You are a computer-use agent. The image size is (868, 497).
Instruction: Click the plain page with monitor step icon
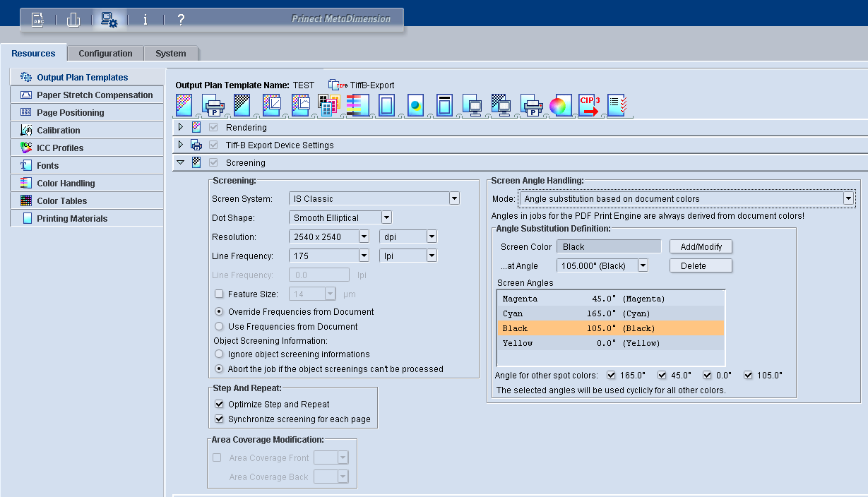coord(472,104)
